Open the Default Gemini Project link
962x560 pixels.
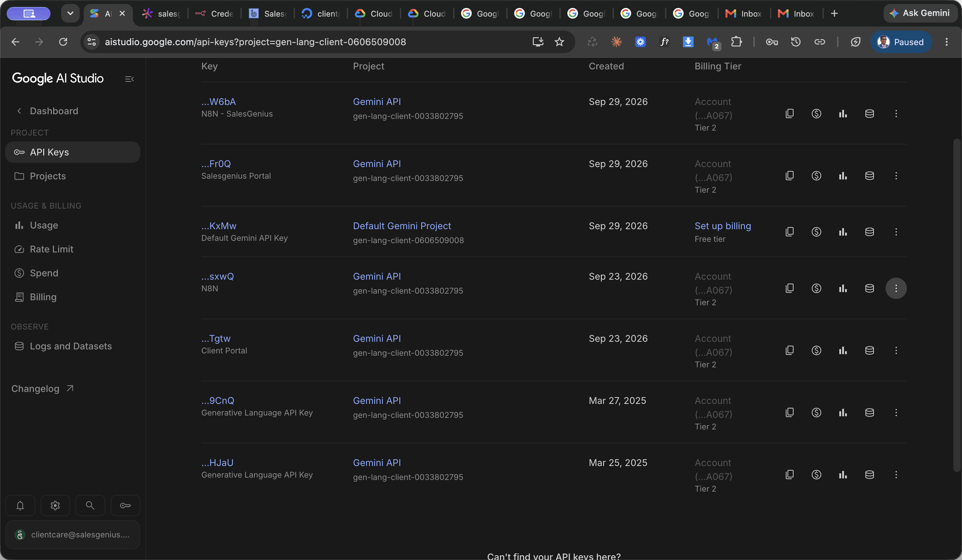click(402, 226)
